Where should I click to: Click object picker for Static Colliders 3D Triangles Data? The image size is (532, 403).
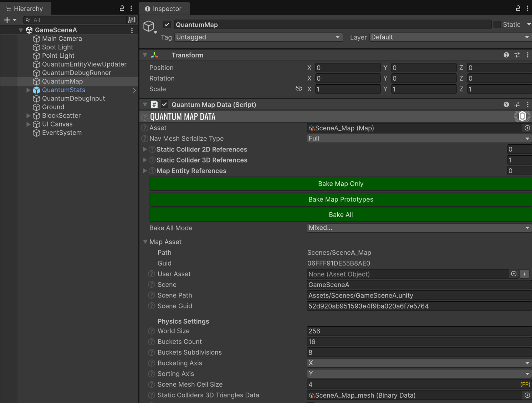[527, 395]
